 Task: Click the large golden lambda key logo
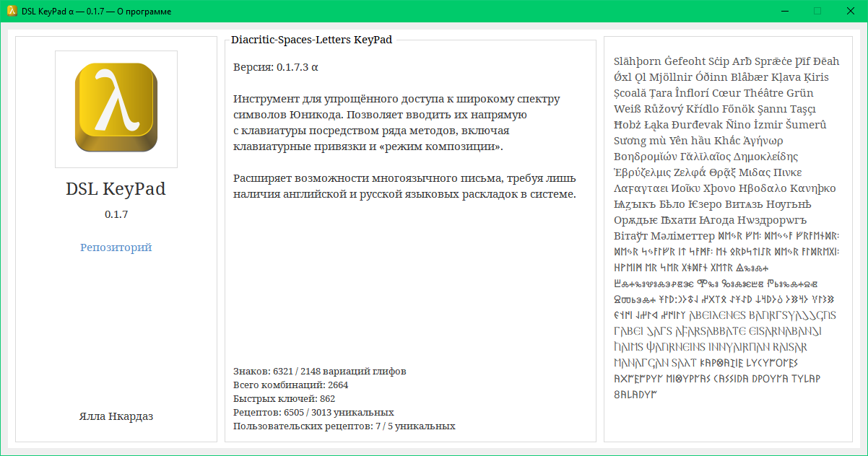116,108
